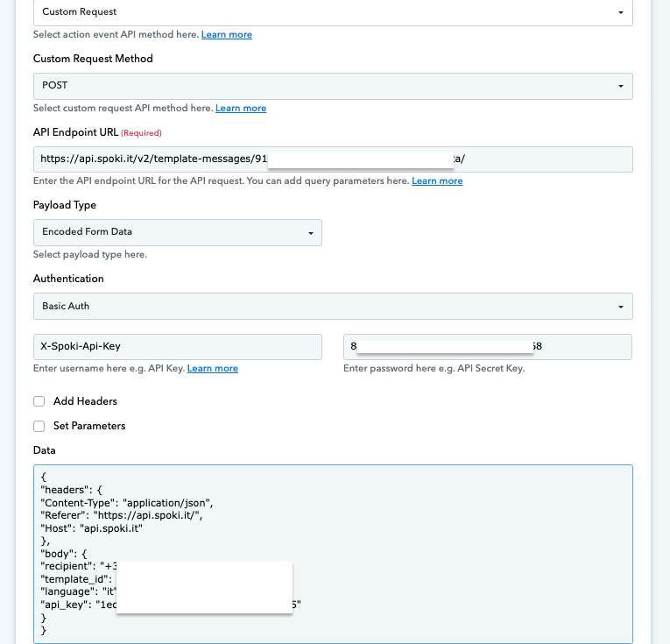670x644 pixels.
Task: Click the Set Parameters label text
Action: (x=89, y=426)
